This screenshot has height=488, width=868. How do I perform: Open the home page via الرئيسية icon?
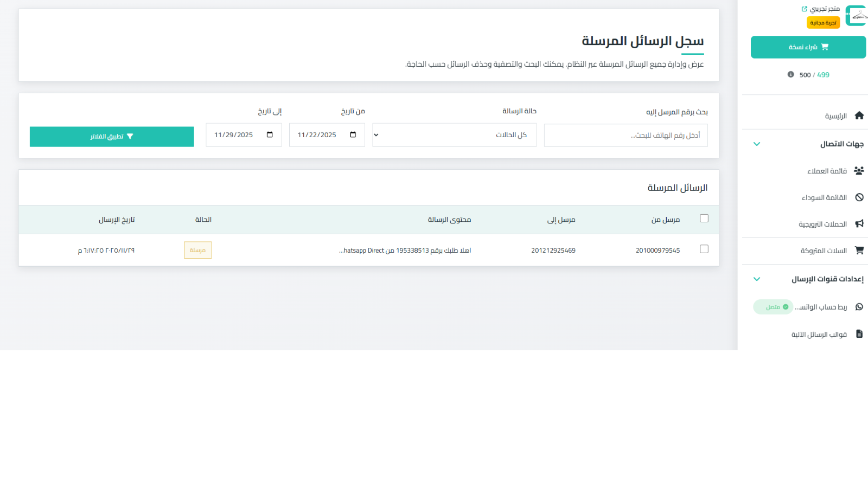click(859, 115)
